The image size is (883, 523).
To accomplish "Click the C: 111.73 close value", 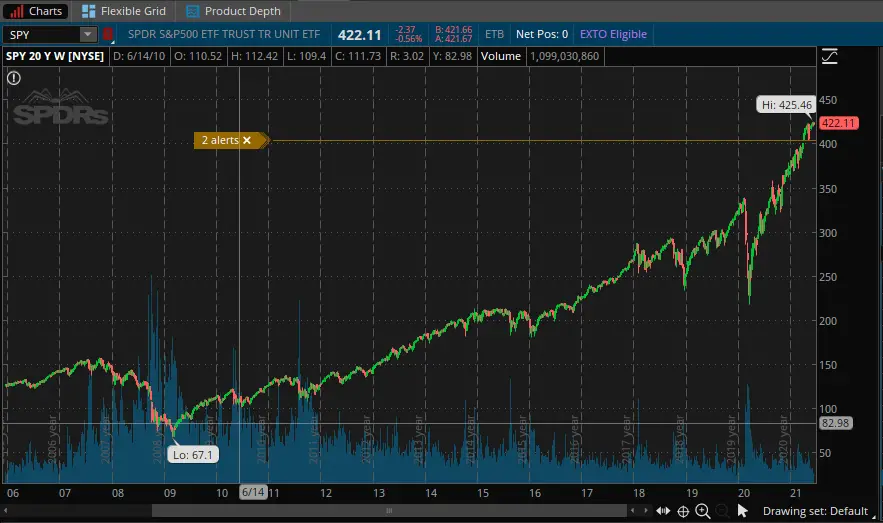I will [x=358, y=56].
